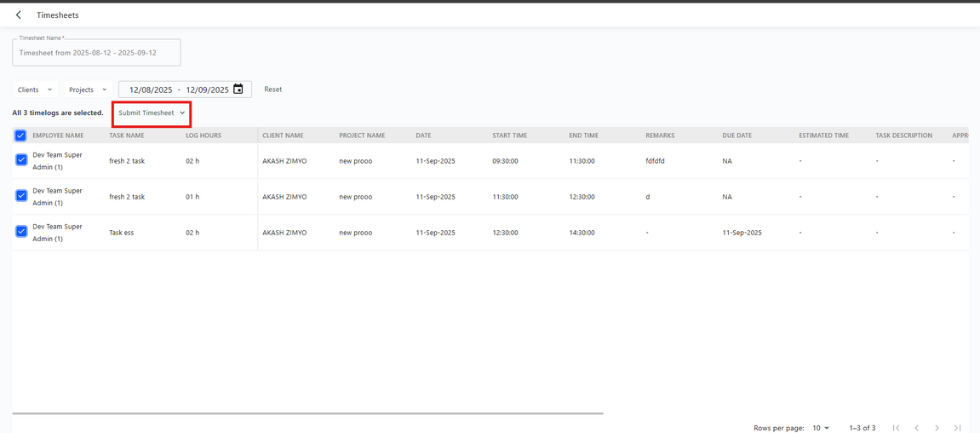Uncheck the Task ess row checkbox
This screenshot has height=433, width=980.
pyautogui.click(x=21, y=232)
